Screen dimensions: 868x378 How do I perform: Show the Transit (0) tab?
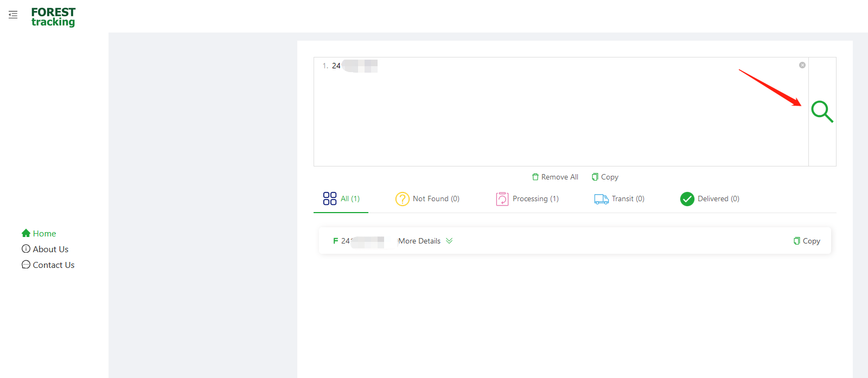click(x=620, y=199)
